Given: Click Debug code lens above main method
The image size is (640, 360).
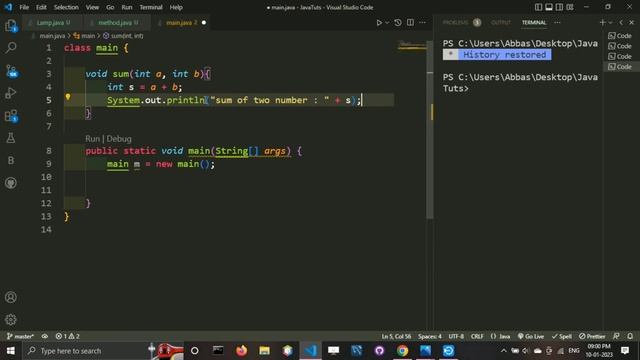Looking at the screenshot, I should (x=119, y=139).
